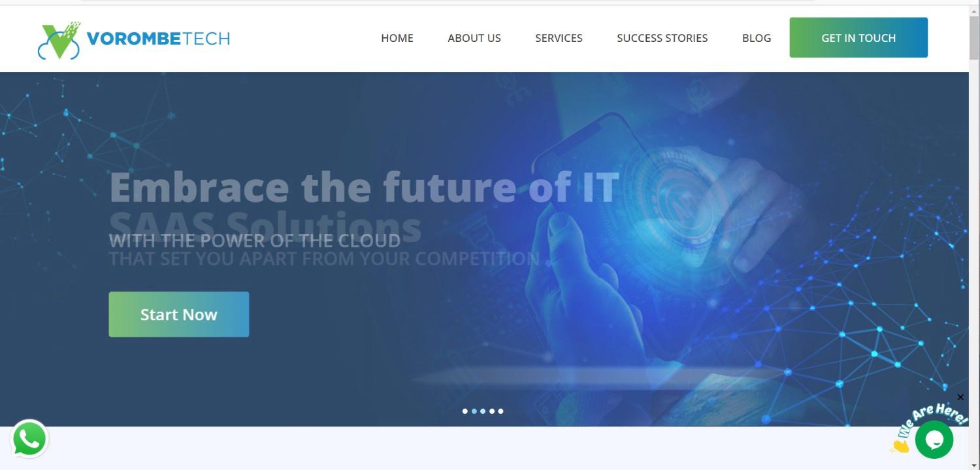Image resolution: width=980 pixels, height=470 pixels.
Task: Select the fourth carousel slide dot
Action: click(492, 411)
